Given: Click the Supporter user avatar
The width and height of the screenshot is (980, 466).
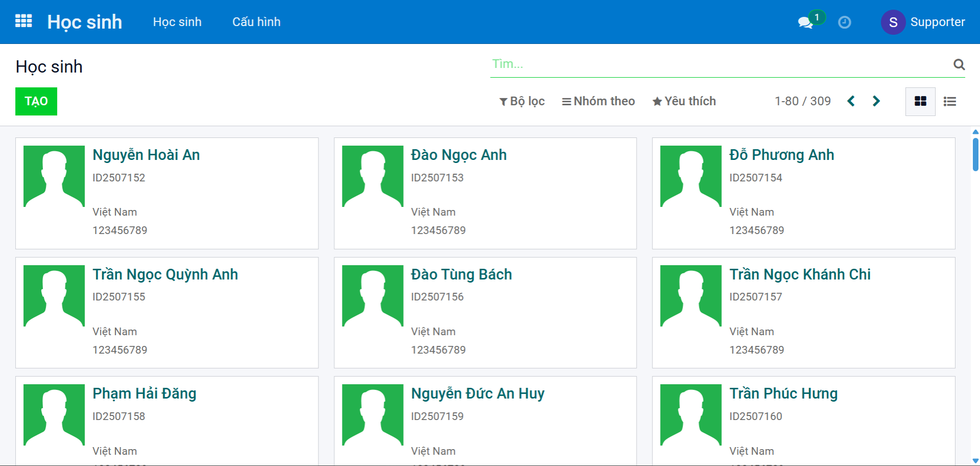Looking at the screenshot, I should [x=893, y=22].
